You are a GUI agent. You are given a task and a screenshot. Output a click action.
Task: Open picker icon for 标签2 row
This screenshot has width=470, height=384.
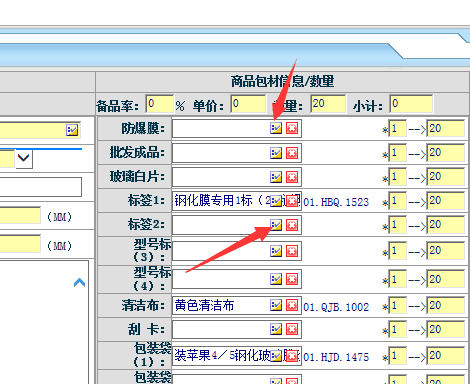276,225
